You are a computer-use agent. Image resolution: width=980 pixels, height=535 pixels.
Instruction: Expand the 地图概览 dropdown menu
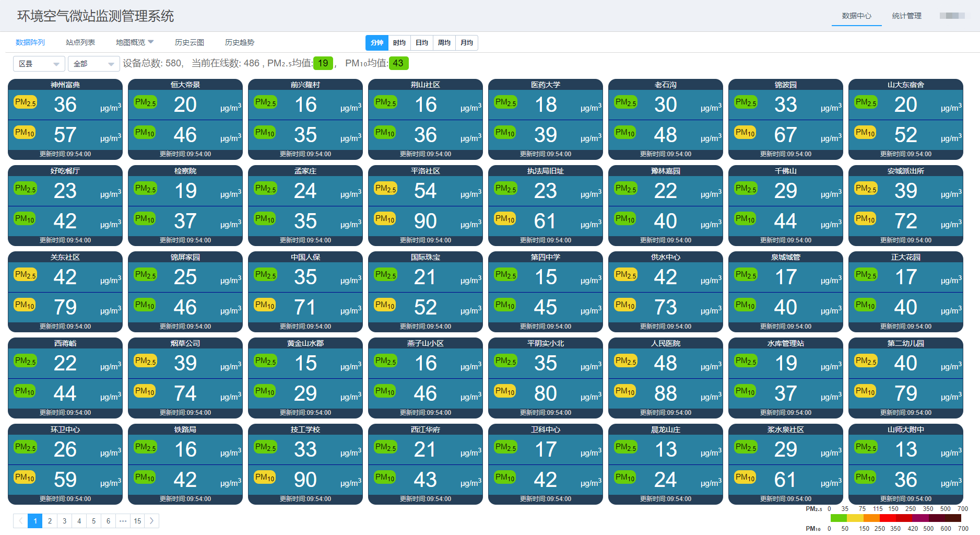coord(135,42)
